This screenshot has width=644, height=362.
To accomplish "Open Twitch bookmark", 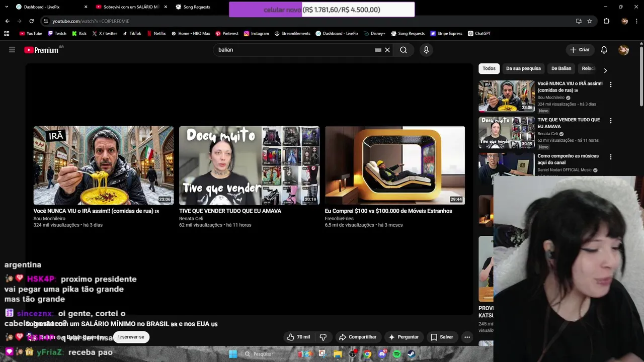I will pos(57,34).
